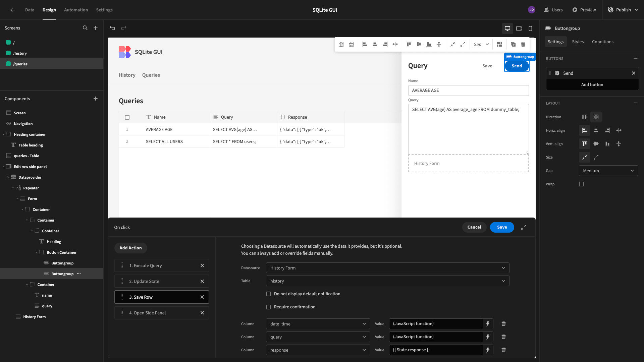The width and height of the screenshot is (644, 362).
Task: Switch to desktop preview device icon
Action: tap(507, 28)
